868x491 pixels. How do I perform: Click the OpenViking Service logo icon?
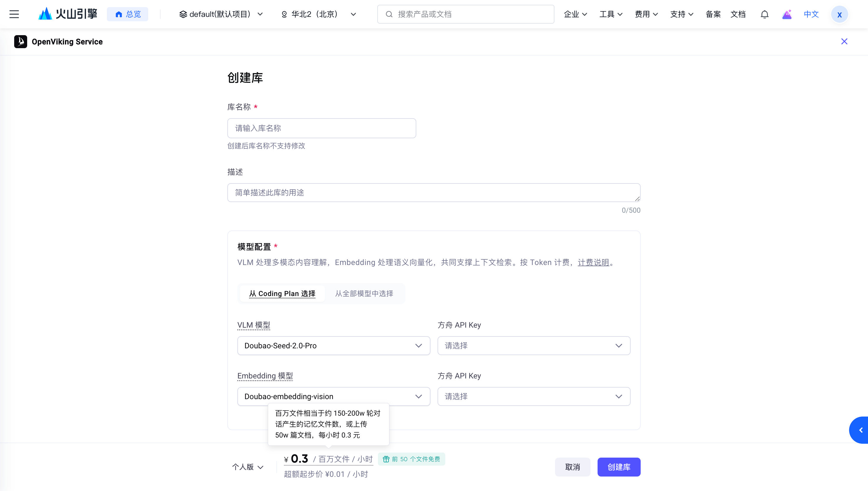point(21,41)
